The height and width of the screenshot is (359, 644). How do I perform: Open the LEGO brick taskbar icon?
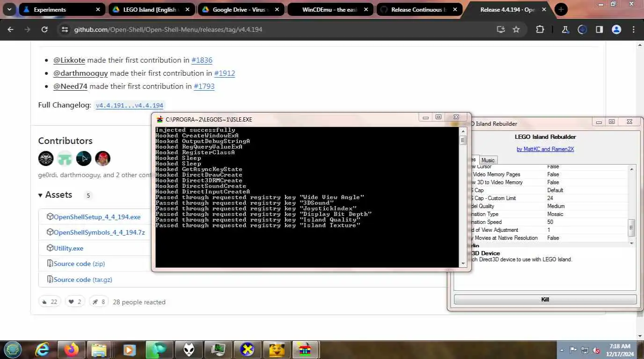(305, 350)
